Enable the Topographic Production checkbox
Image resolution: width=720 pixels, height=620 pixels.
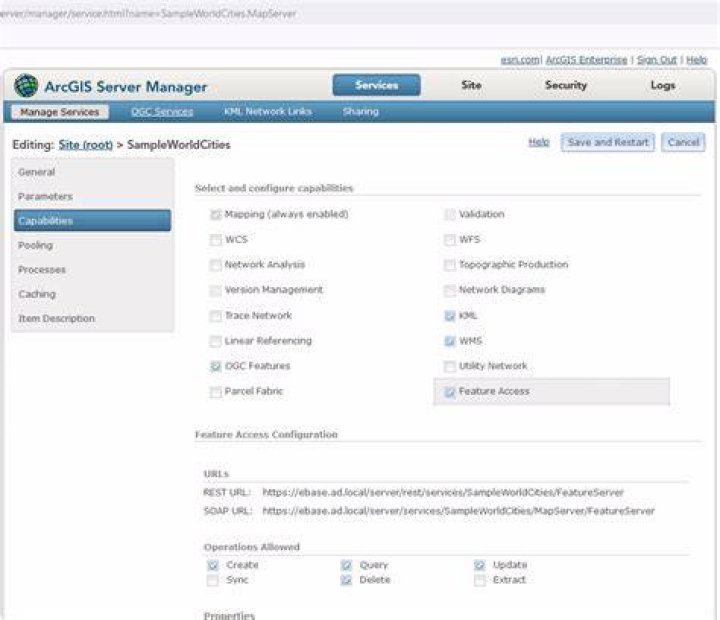pos(450,265)
